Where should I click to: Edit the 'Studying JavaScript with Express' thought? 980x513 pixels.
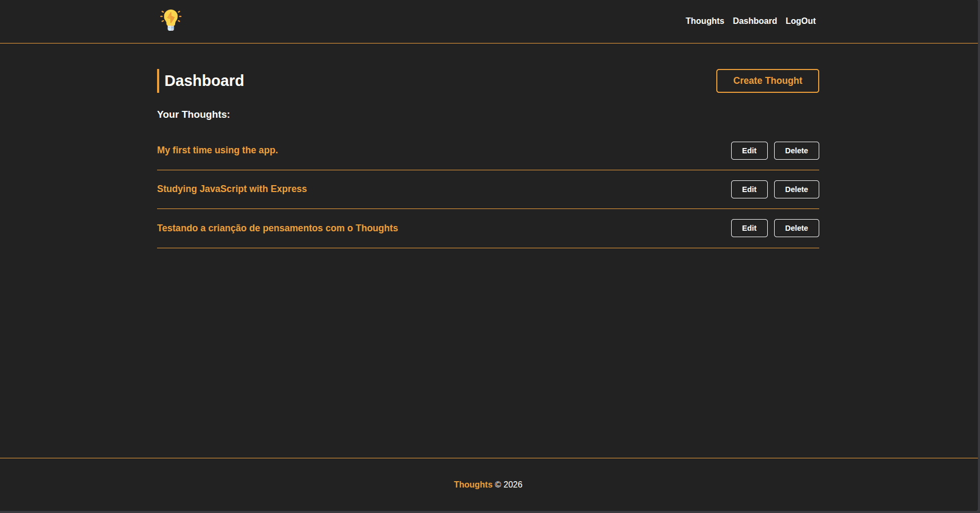pos(749,189)
